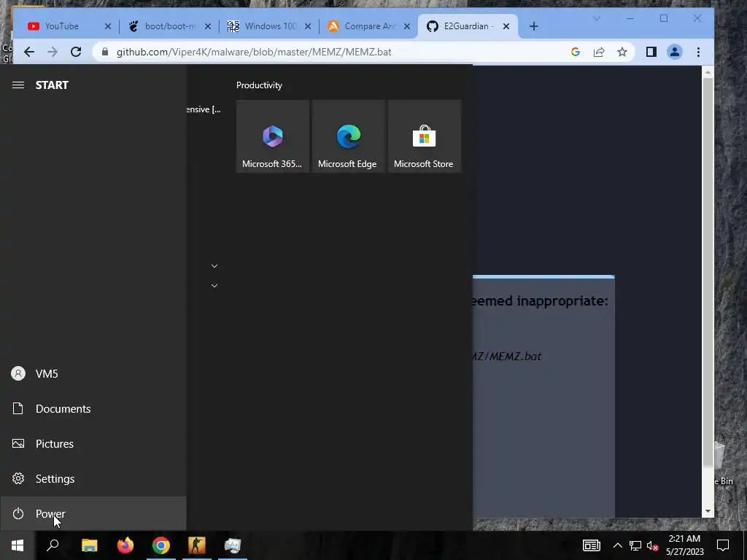
Task: Share this page icon
Action: (x=599, y=52)
